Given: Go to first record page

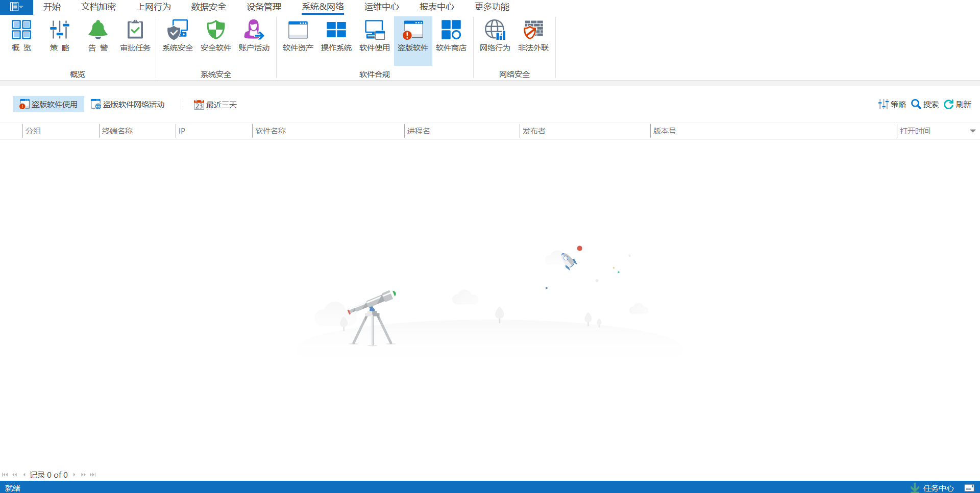Looking at the screenshot, I should tap(5, 475).
